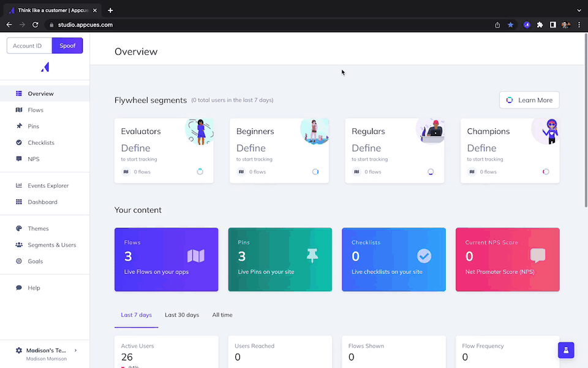The height and width of the screenshot is (368, 588).
Task: Click the Active Users value 26
Action: point(127,357)
